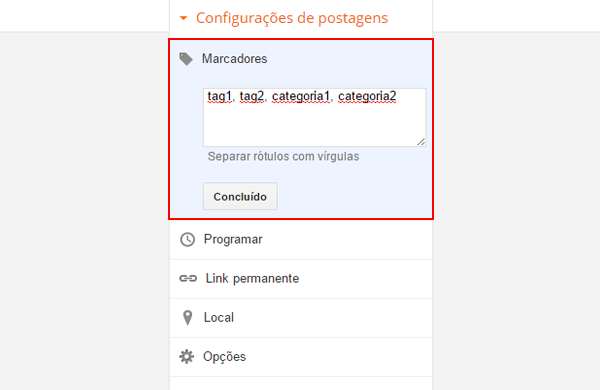Place cursor on the word tag2

(x=252, y=96)
